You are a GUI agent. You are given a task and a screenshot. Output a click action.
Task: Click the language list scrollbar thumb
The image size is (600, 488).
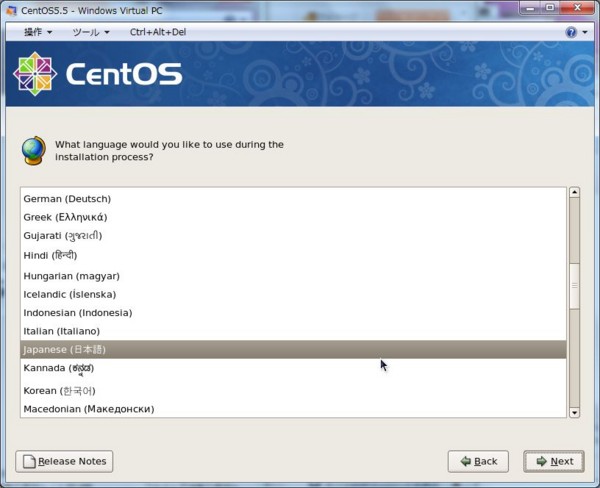574,286
